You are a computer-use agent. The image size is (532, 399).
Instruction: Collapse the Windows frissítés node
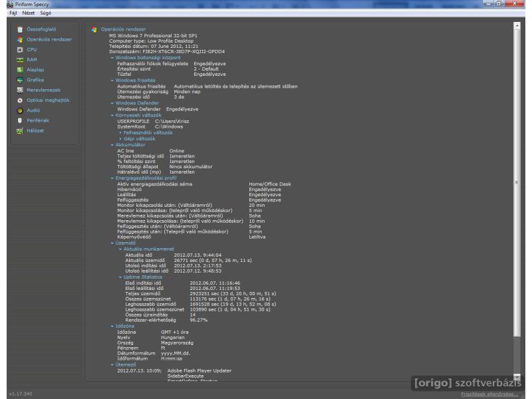coord(112,80)
